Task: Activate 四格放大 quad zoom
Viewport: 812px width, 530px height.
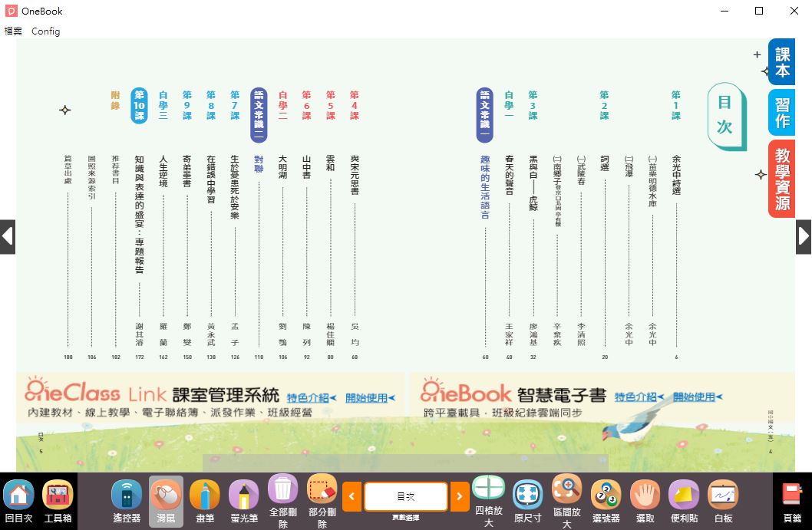Action: click(x=489, y=501)
